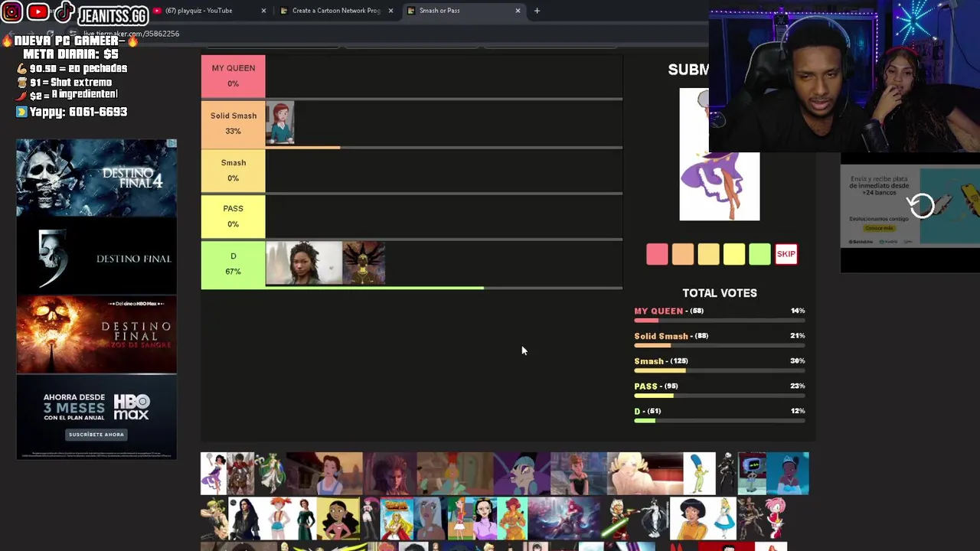This screenshot has height=551, width=980.
Task: Pick the Palutena green-haired thumbnail
Action: (270, 473)
